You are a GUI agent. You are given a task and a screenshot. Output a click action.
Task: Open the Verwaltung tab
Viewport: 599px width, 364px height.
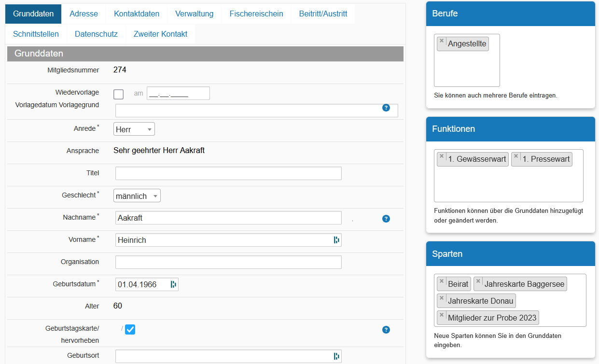pos(195,14)
